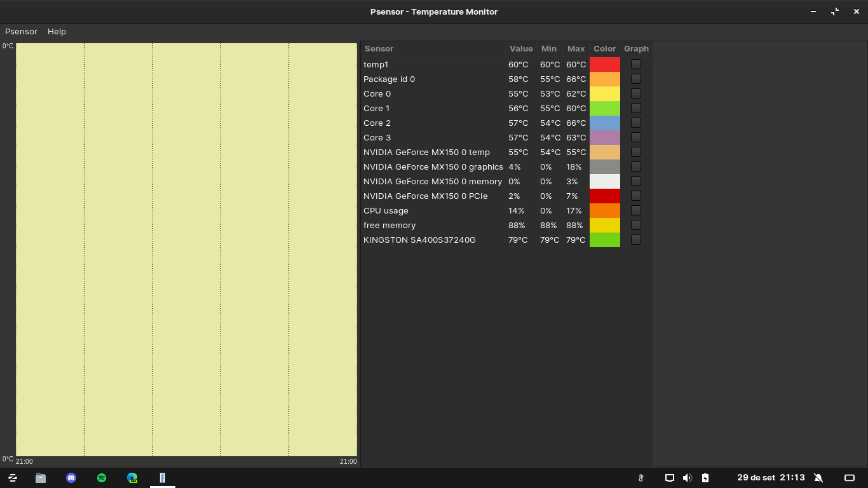Launch Microsoft Edge Dev from the taskbar
Viewport: 868px width, 488px height.
click(x=132, y=478)
